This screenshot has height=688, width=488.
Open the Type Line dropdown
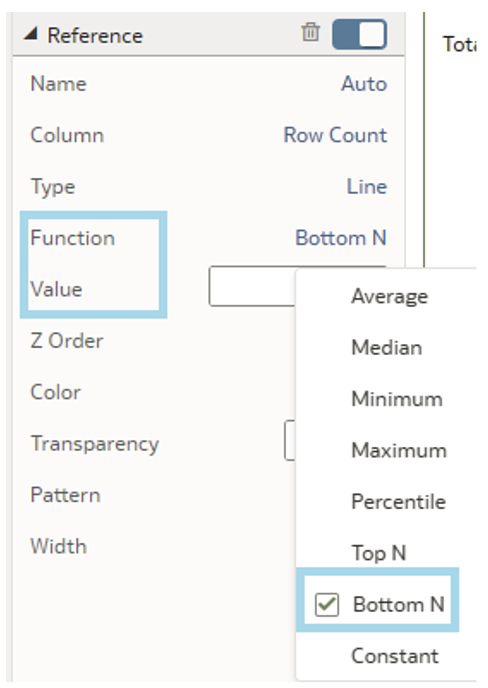(x=367, y=186)
